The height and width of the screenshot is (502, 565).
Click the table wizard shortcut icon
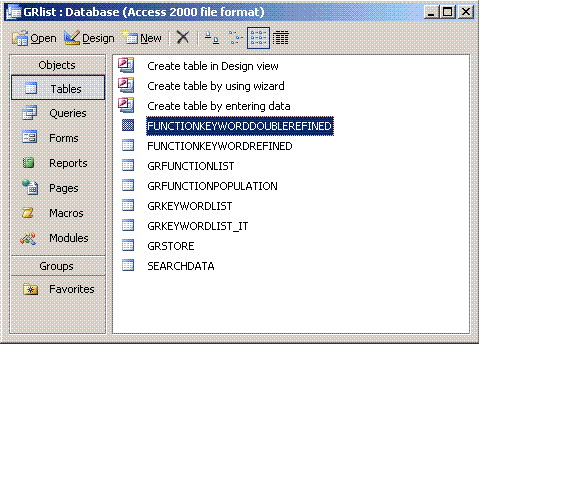(x=126, y=85)
